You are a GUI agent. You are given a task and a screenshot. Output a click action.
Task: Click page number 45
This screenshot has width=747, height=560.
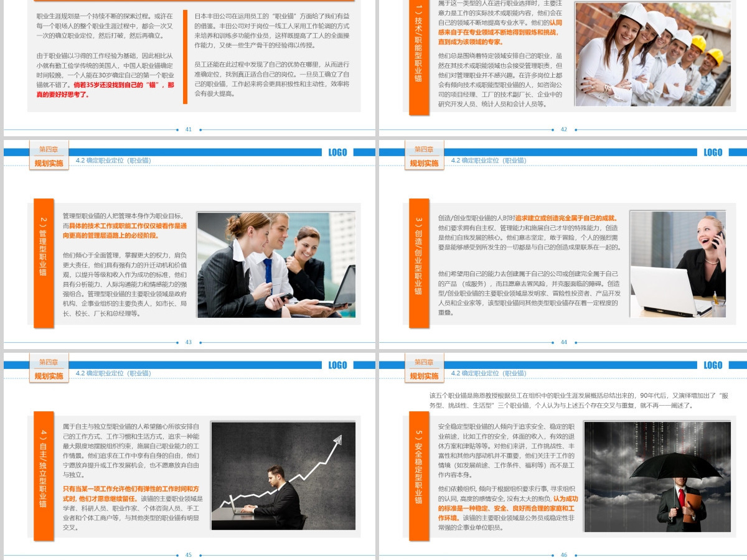tap(189, 555)
